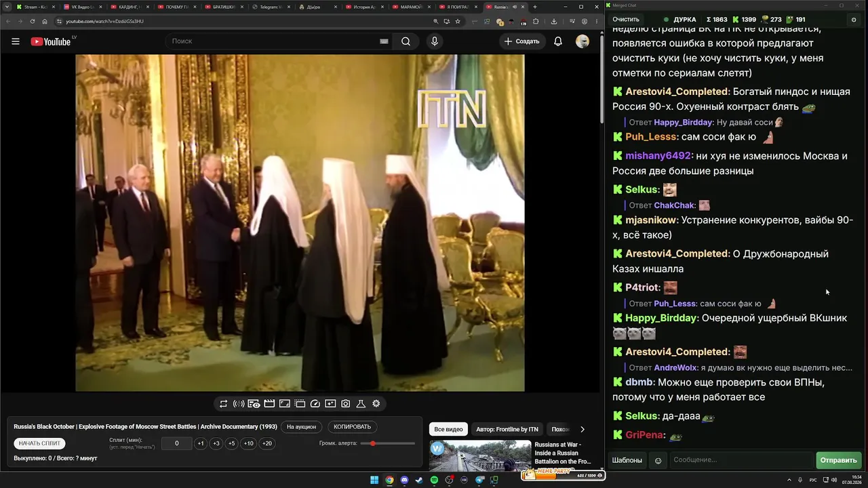This screenshot has width=868, height=488.
Task: Add +3 minutes to split
Action: [216, 443]
